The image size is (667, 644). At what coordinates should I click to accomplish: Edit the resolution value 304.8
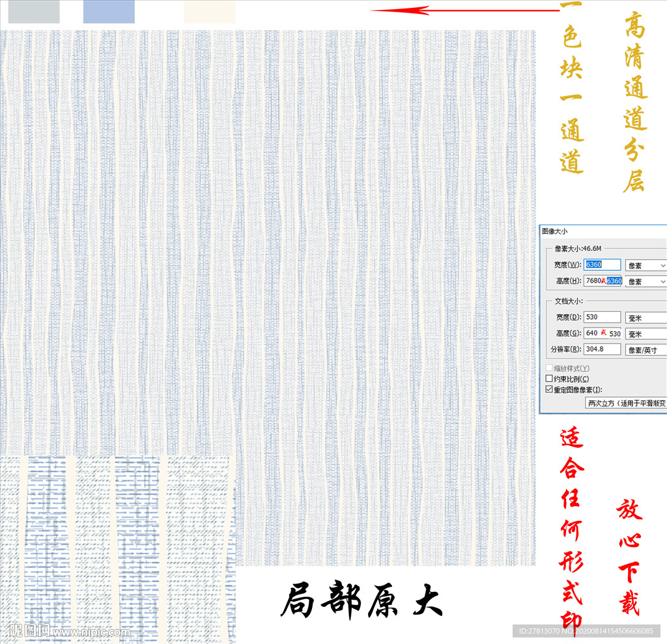599,349
